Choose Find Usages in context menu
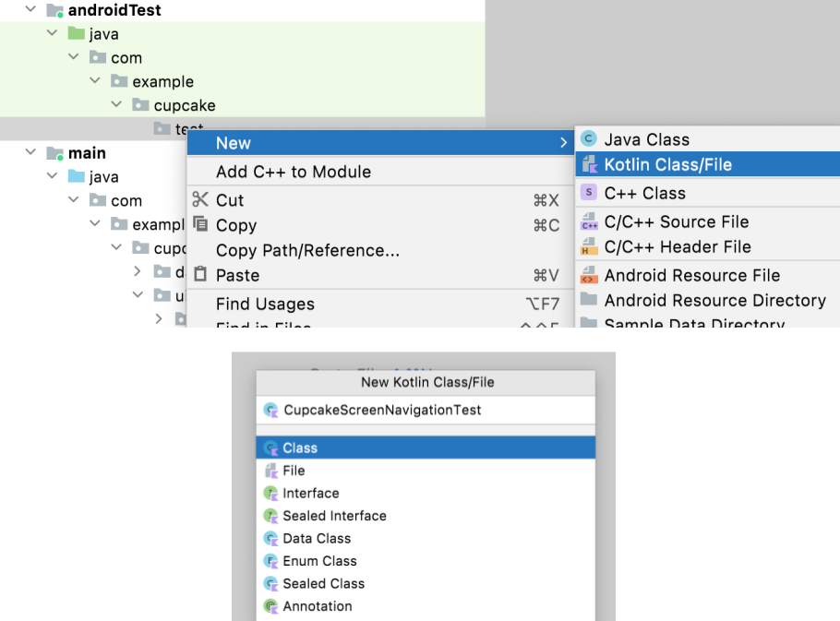The height and width of the screenshot is (621, 840). tap(265, 304)
